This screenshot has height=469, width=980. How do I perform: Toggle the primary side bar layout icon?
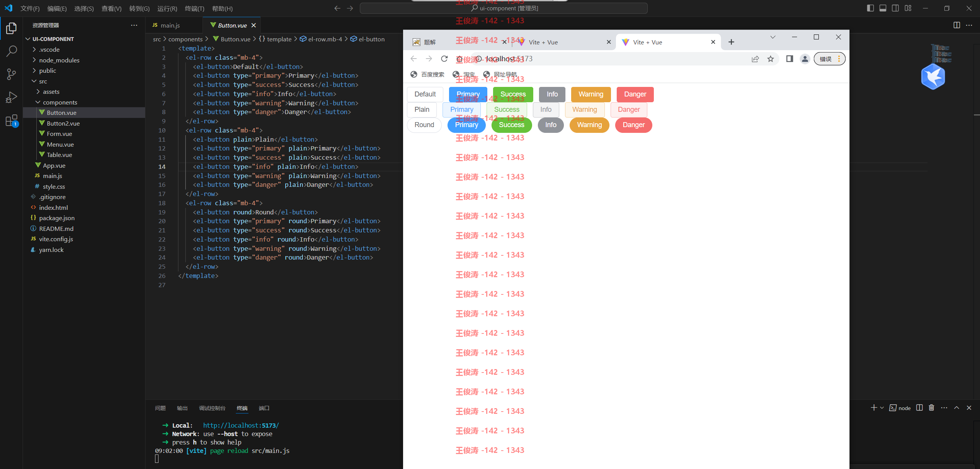pyautogui.click(x=870, y=8)
